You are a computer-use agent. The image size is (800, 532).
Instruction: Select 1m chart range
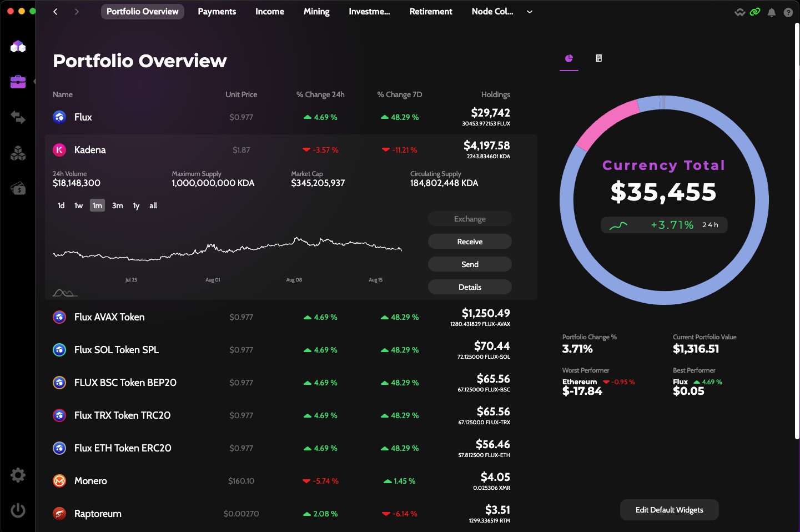(x=97, y=205)
